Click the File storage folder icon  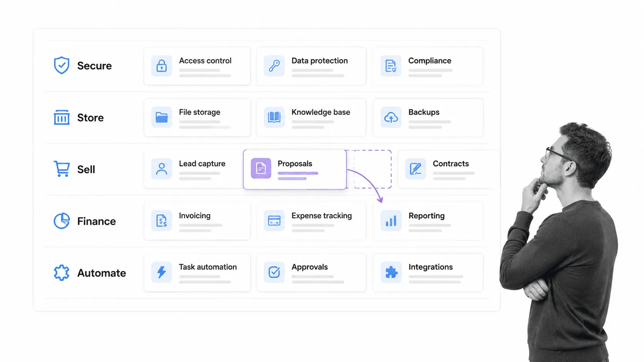(162, 117)
